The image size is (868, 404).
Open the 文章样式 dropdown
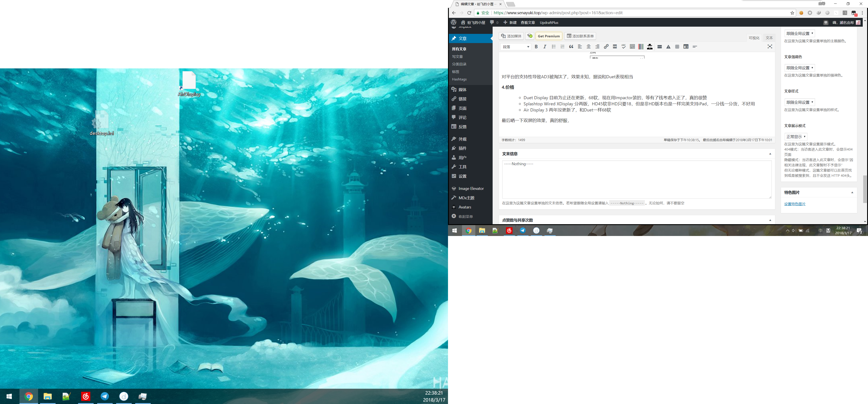[800, 102]
